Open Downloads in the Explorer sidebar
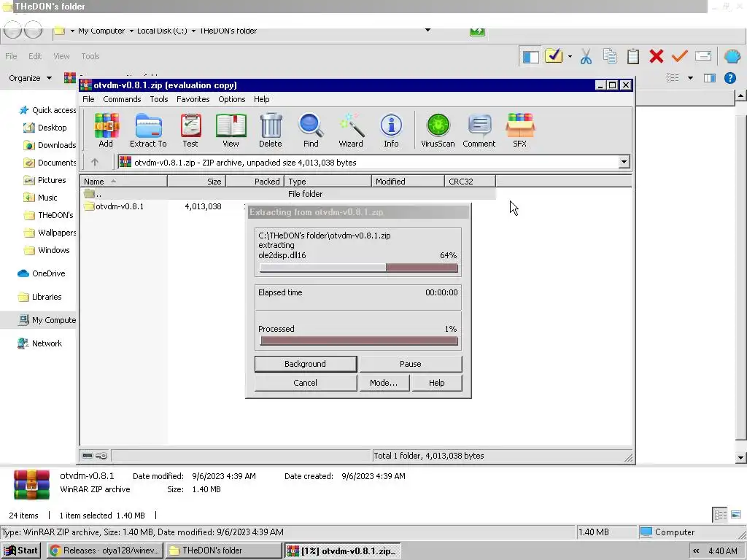The height and width of the screenshot is (560, 747). [50, 145]
